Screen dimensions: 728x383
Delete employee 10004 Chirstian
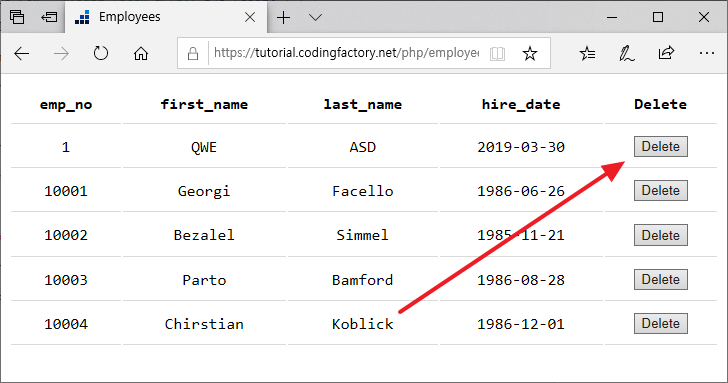coord(661,324)
